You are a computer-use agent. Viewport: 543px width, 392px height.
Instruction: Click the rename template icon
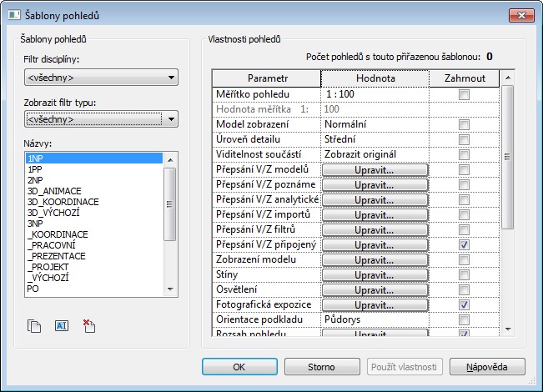61,326
